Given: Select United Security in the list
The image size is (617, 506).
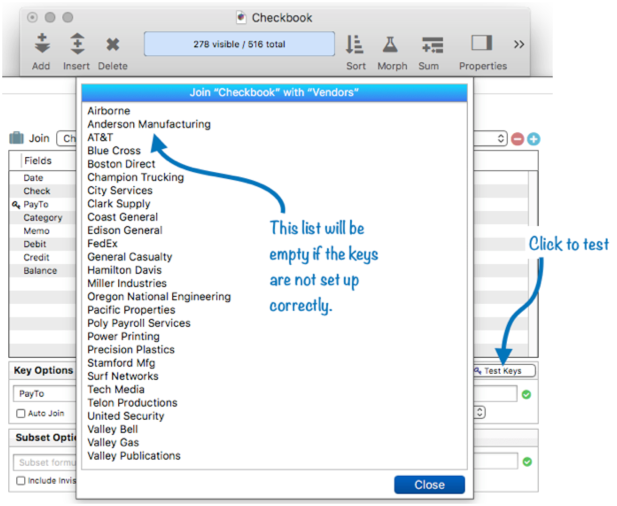Looking at the screenshot, I should point(126,416).
